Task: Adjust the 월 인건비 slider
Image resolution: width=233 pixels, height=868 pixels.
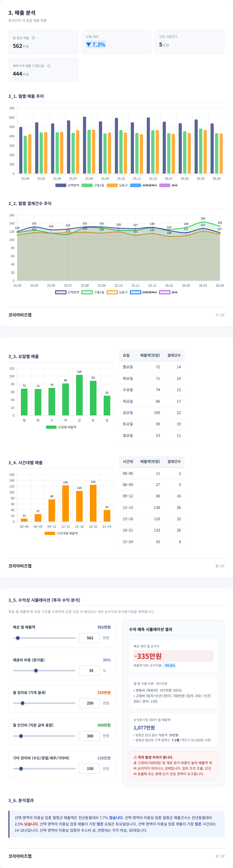Action: (x=44, y=736)
